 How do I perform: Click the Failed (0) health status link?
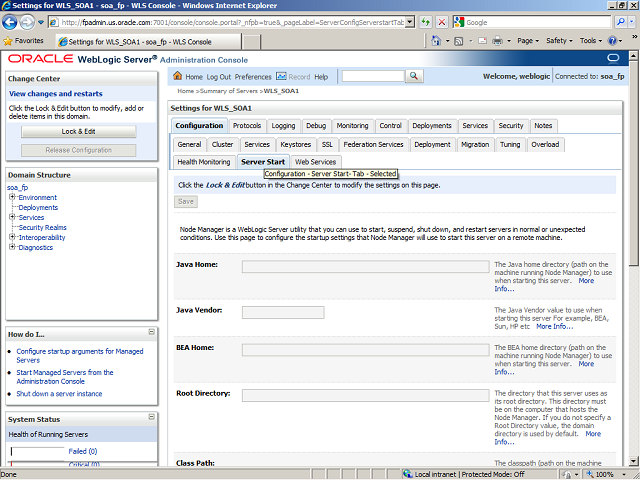coord(82,451)
